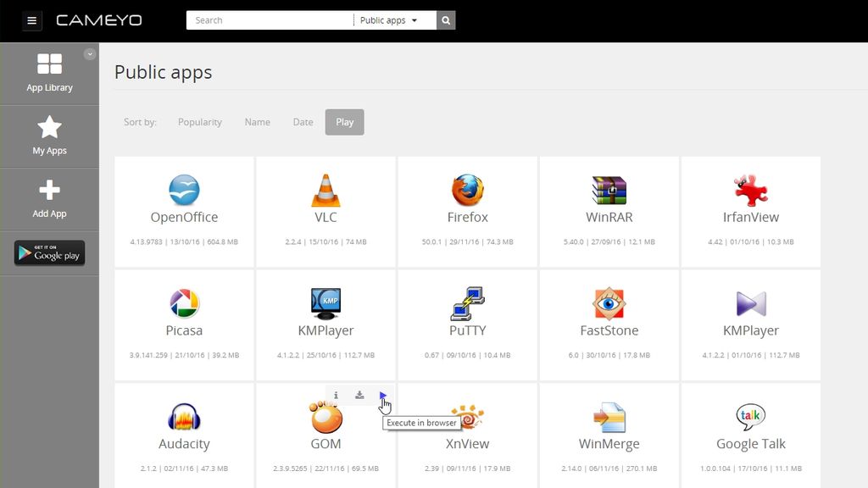
Task: Open the hamburger navigation menu
Action: (31, 20)
